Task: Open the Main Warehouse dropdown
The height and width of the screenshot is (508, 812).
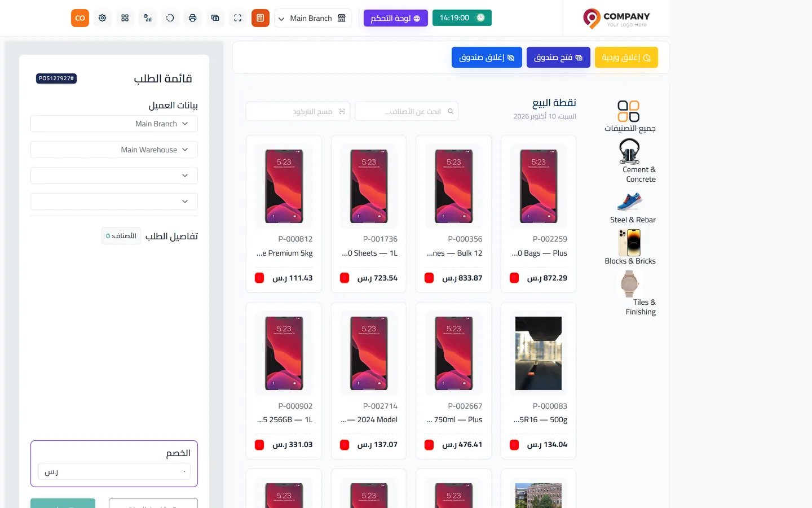Action: [x=114, y=150]
